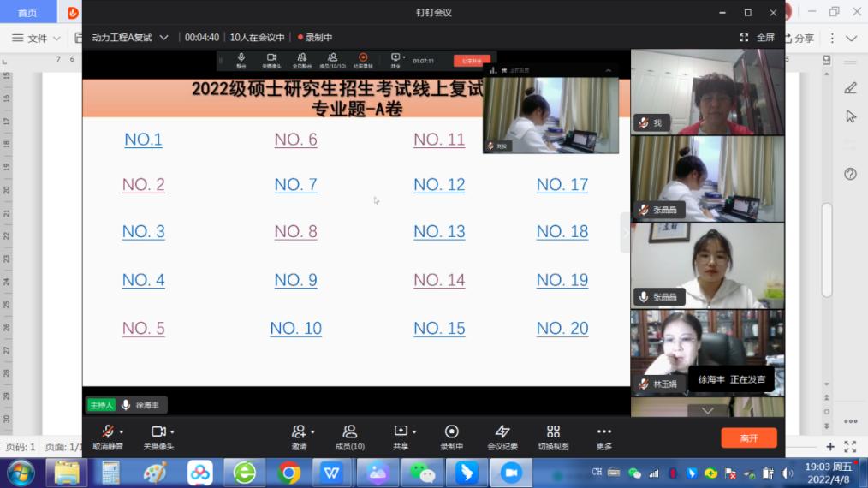The width and height of the screenshot is (868, 488).
Task: Unmute the microphone in the meeting toolbar
Action: [x=107, y=431]
